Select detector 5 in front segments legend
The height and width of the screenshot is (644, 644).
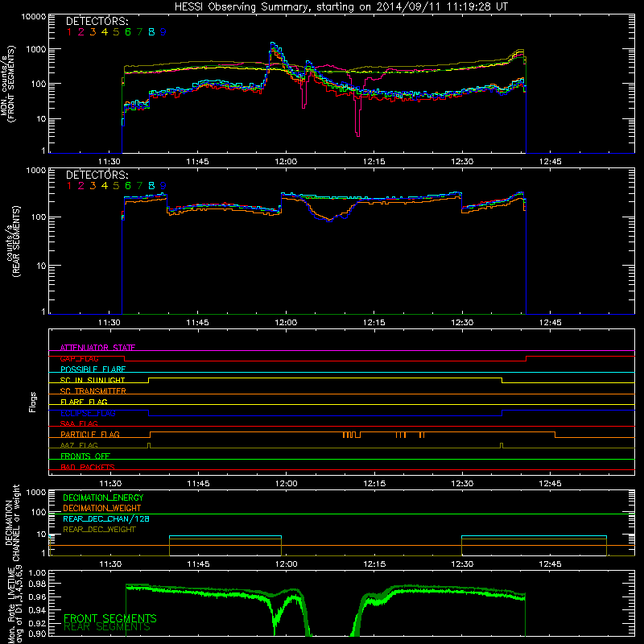click(116, 32)
